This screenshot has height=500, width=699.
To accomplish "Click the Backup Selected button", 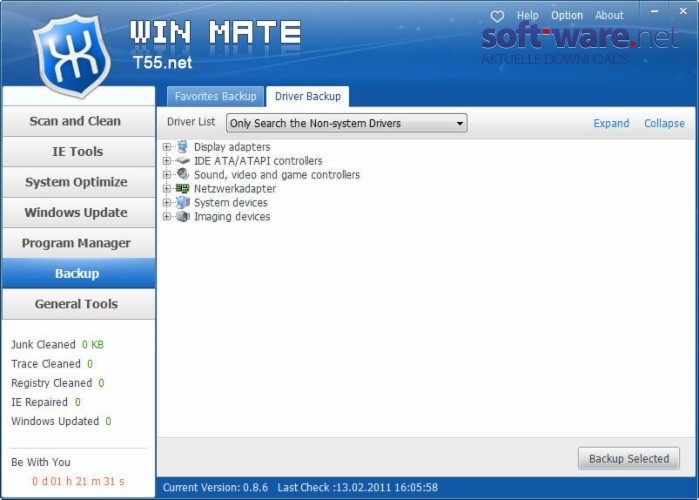I will (629, 459).
